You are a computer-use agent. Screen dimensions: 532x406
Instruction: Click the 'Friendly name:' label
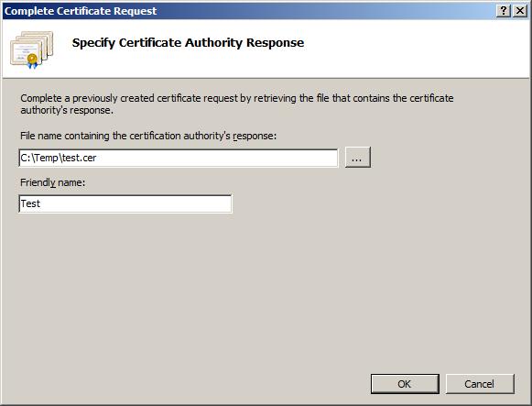[x=52, y=182]
